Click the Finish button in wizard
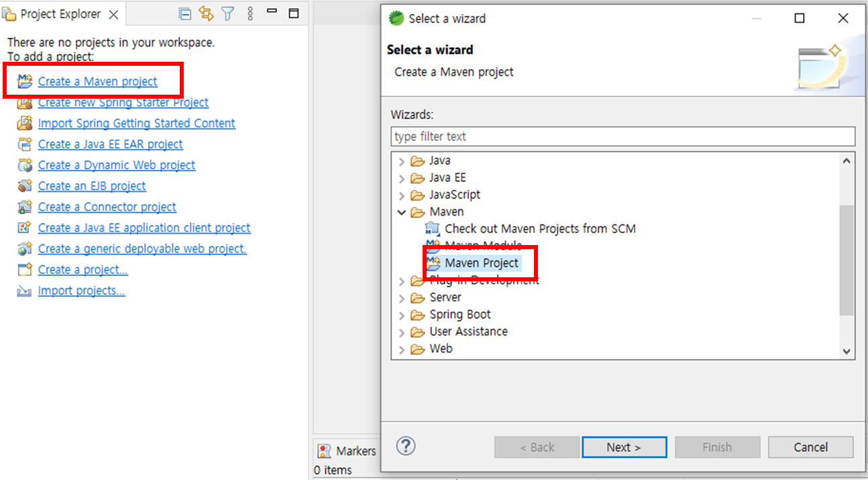This screenshot has width=868, height=480. pos(717,447)
